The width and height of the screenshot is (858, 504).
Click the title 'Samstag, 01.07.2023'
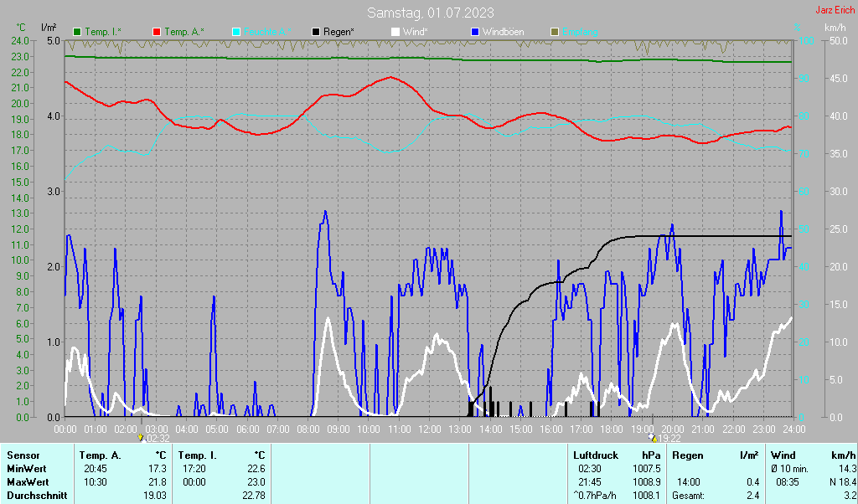[430, 13]
